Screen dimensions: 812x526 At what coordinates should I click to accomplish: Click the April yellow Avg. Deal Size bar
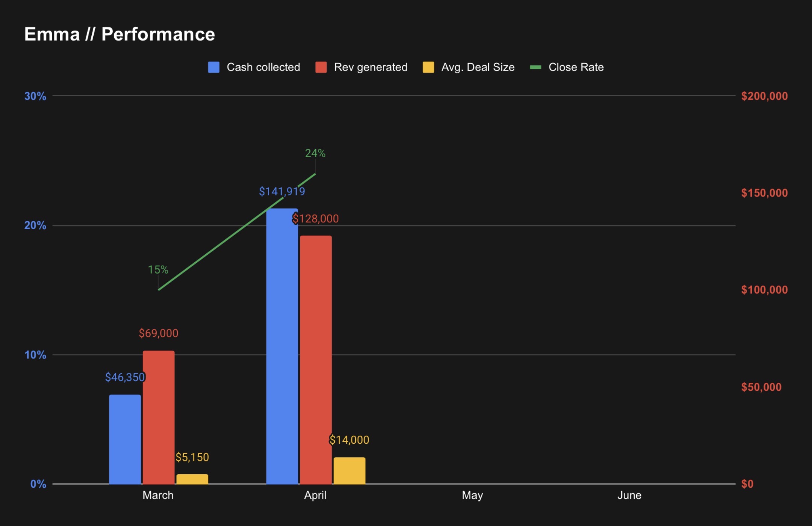(x=349, y=470)
